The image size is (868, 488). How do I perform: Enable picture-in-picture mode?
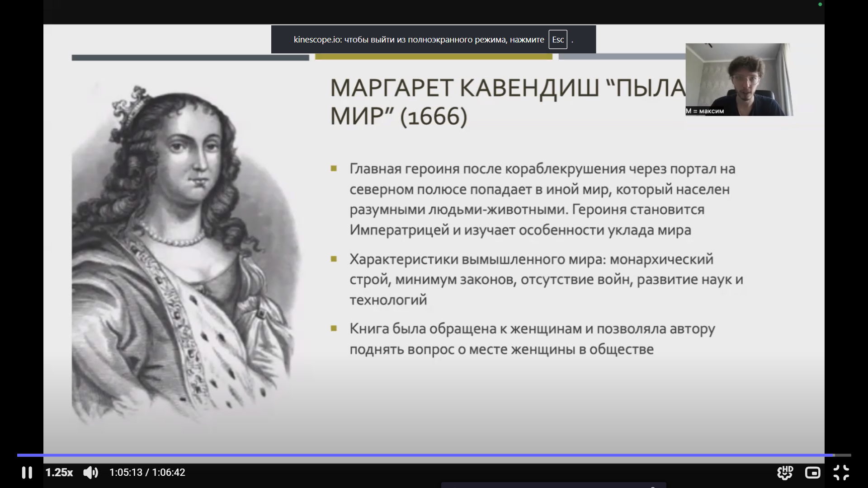click(x=812, y=473)
